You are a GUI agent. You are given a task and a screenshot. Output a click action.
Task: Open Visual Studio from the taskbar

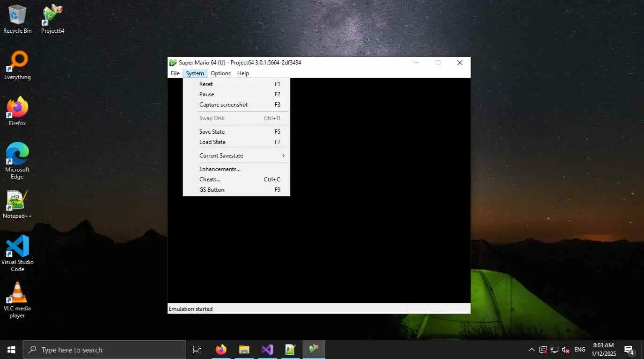267,350
